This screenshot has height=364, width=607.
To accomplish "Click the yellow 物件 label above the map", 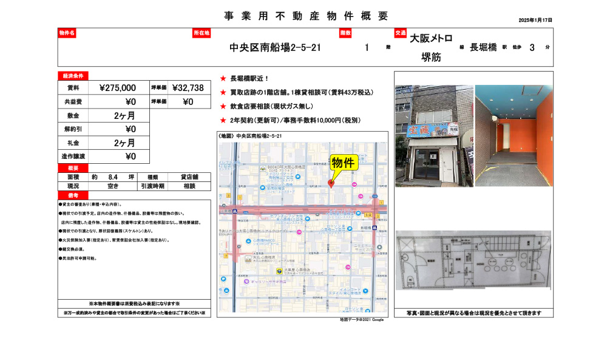I will tap(345, 162).
